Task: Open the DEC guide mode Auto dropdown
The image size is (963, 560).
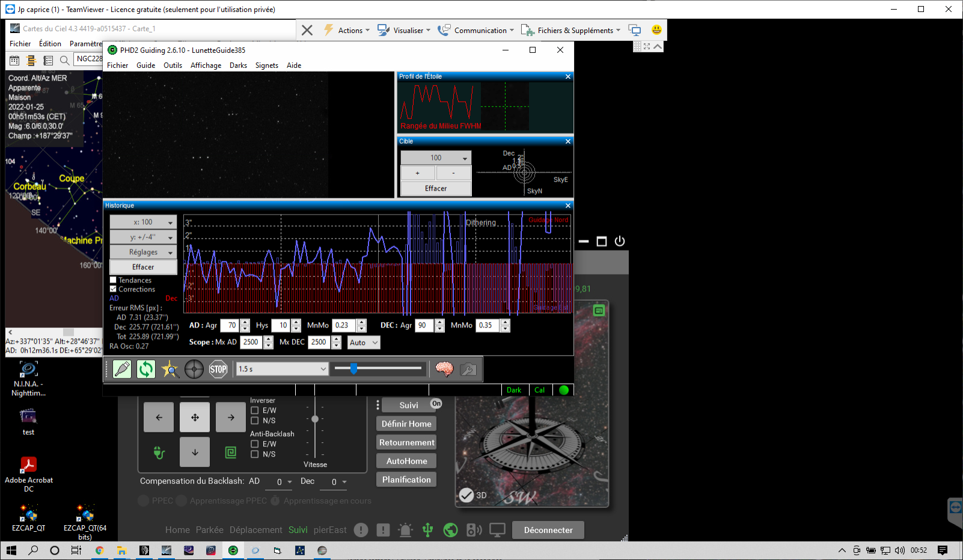Action: [364, 342]
